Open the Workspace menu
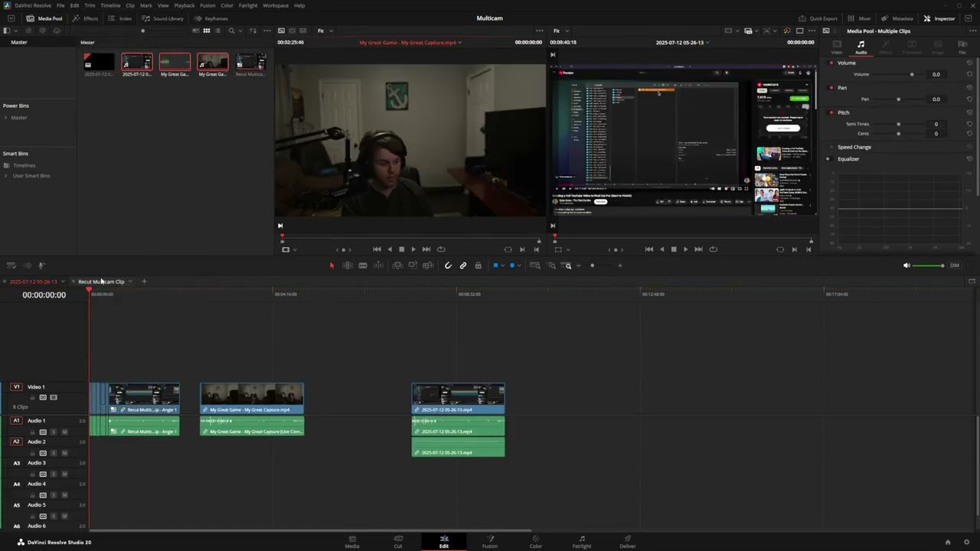This screenshot has width=980, height=551. [276, 5]
